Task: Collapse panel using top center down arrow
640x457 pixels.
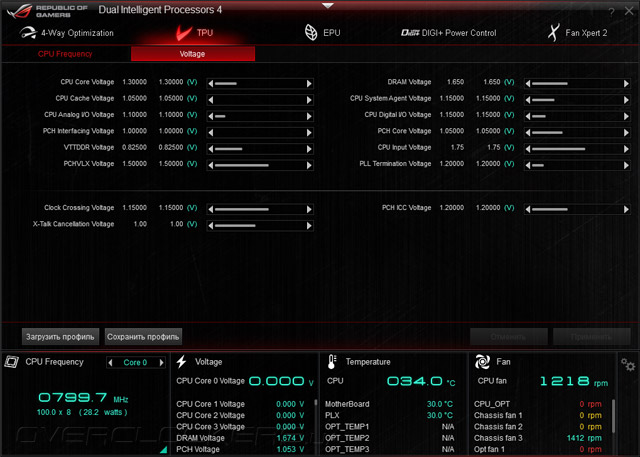Action: 328,6
